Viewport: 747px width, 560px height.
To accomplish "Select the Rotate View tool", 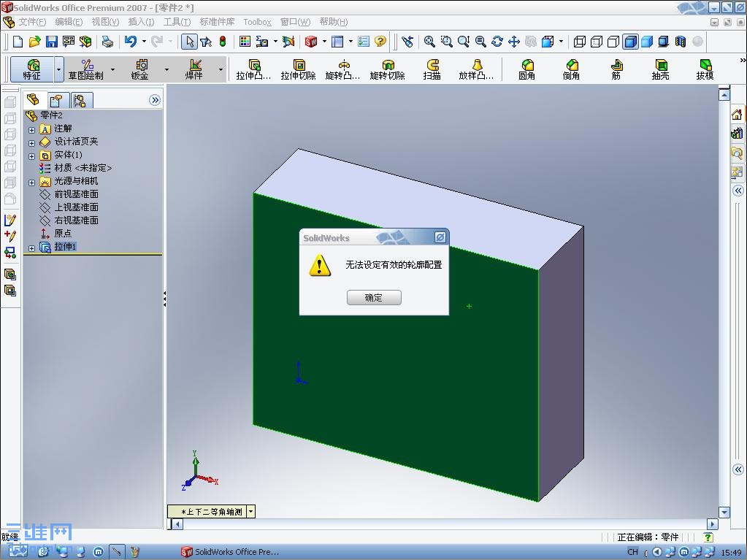I will [x=497, y=42].
